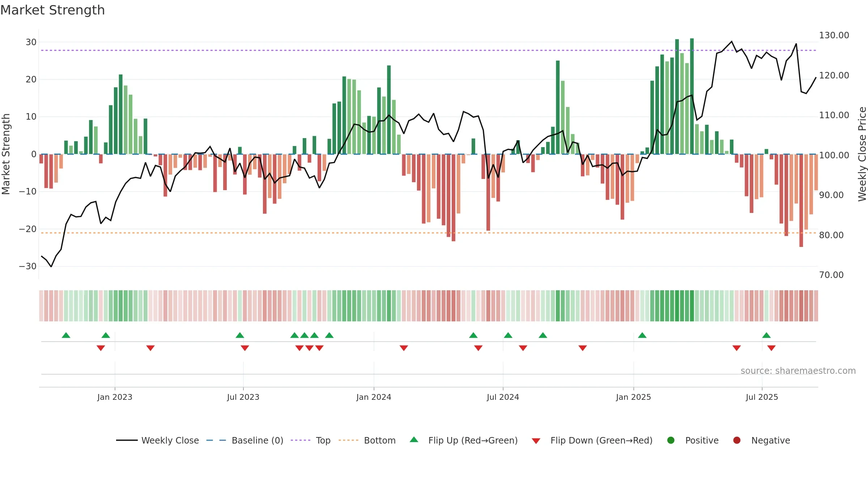Click the purple dotted Top sample in legend
The image size is (868, 488).
click(301, 440)
